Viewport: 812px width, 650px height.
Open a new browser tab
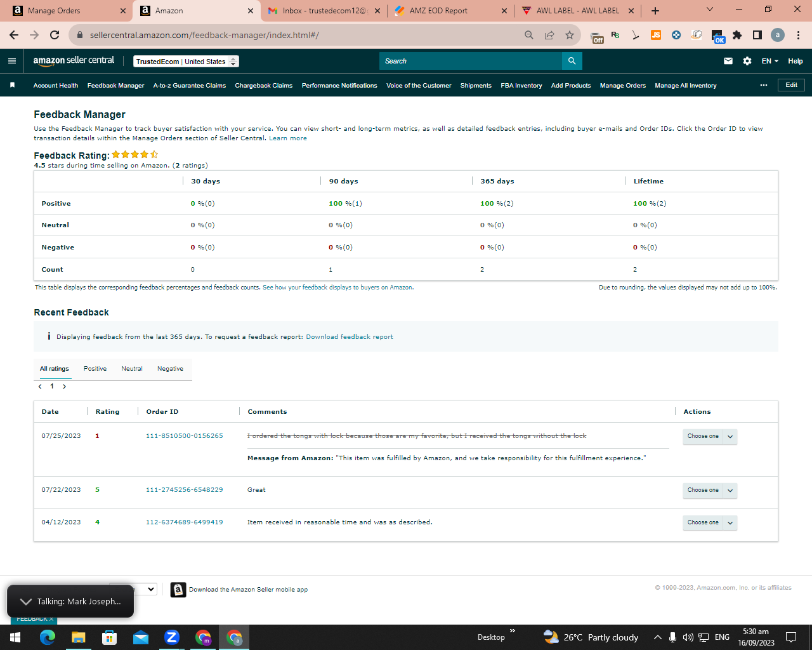pos(655,11)
